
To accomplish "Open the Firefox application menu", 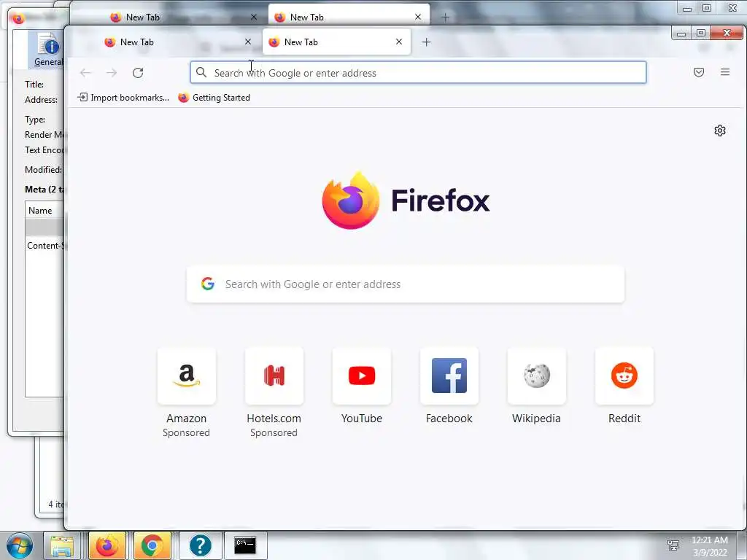I will point(725,72).
